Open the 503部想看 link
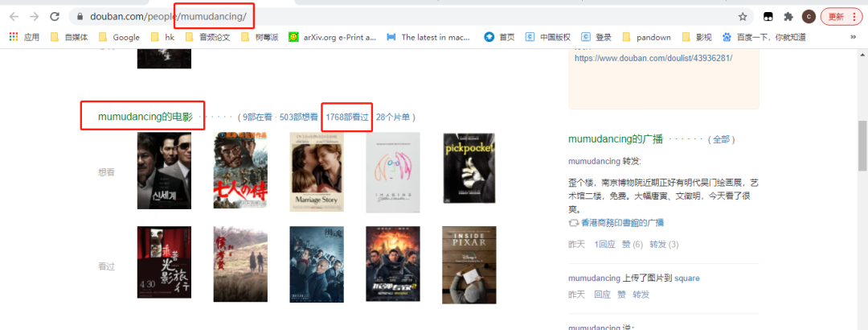The height and width of the screenshot is (330, 868). 298,117
